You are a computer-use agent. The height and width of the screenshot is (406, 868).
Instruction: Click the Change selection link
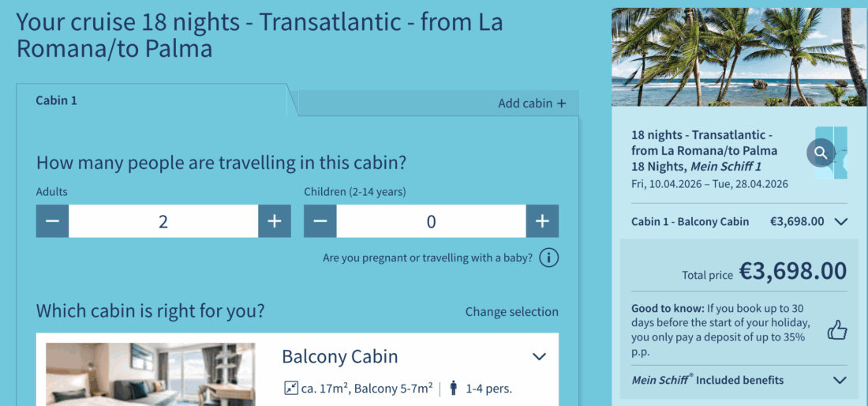(511, 311)
